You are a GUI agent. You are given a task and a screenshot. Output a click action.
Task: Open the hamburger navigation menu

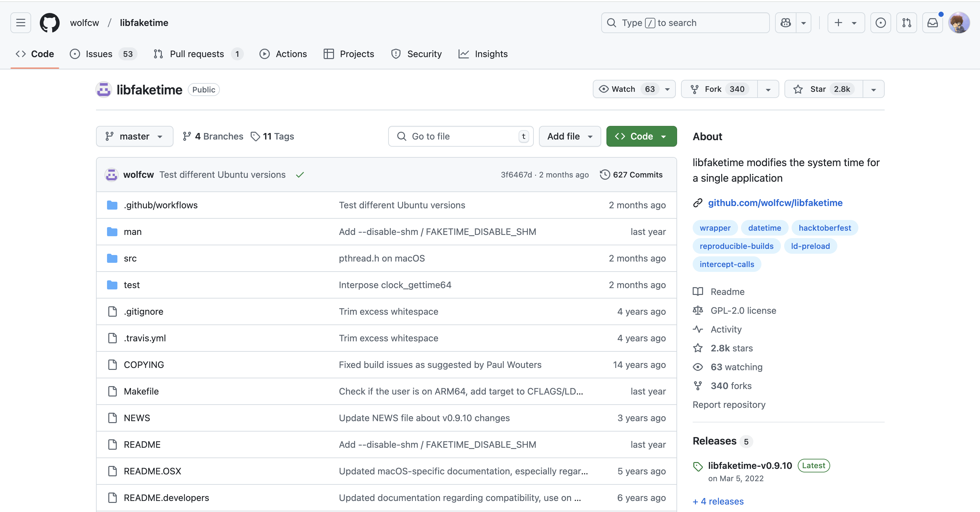(20, 23)
